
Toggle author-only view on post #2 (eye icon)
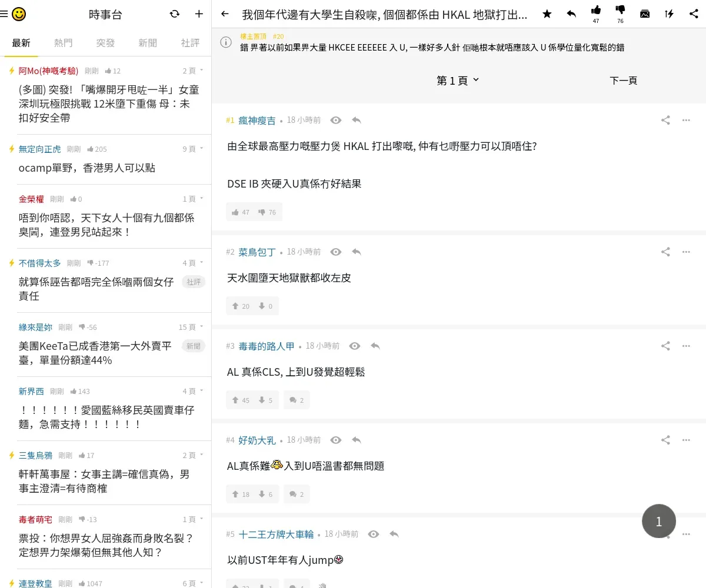coord(336,252)
